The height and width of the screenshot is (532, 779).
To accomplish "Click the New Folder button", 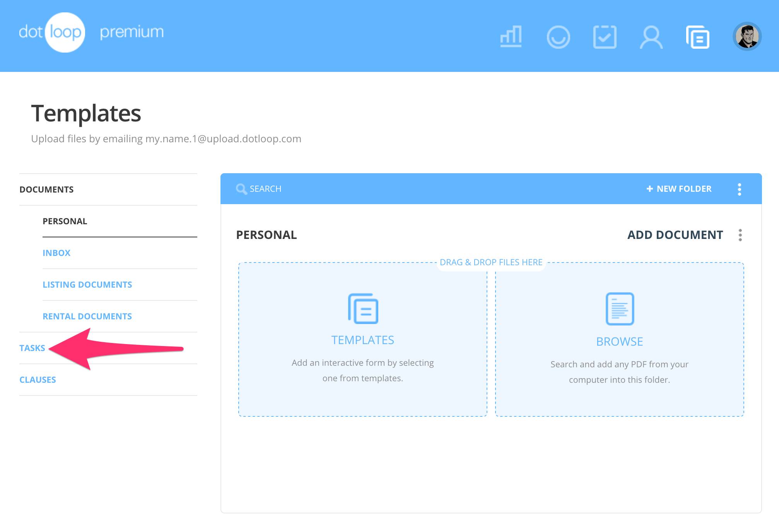I will [x=679, y=189].
